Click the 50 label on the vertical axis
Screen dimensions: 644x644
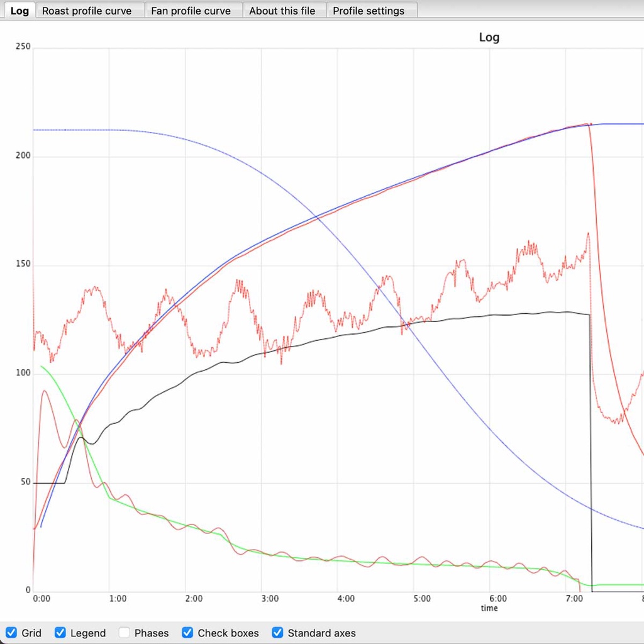[25, 482]
